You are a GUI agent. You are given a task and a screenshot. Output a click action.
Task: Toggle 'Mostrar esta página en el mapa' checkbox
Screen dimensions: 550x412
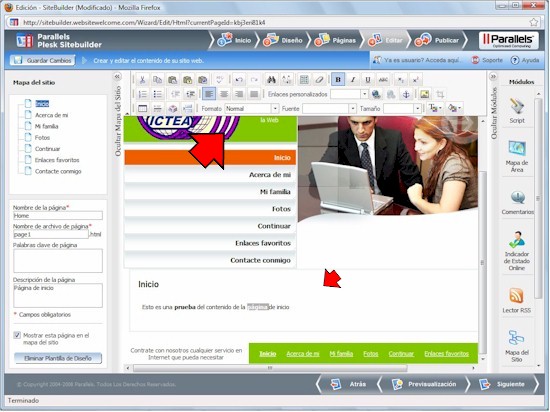pos(17,335)
